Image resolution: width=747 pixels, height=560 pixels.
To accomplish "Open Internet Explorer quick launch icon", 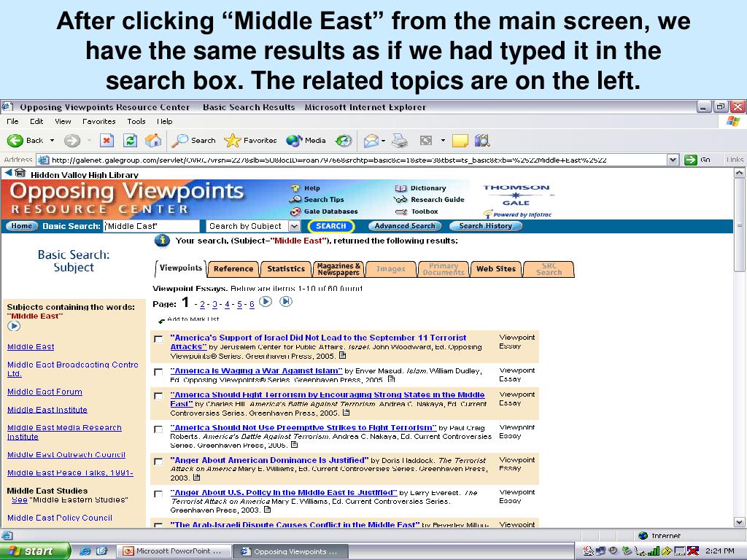I will coord(85,551).
